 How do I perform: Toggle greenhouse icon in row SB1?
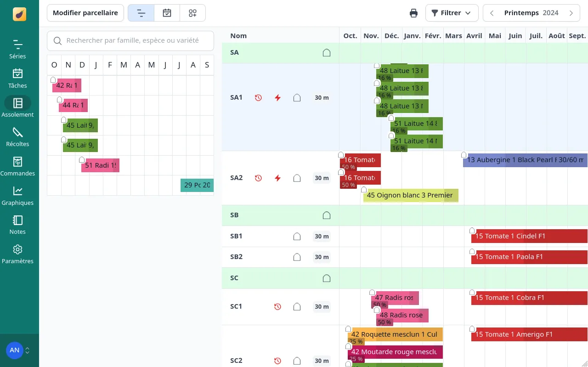297,237
